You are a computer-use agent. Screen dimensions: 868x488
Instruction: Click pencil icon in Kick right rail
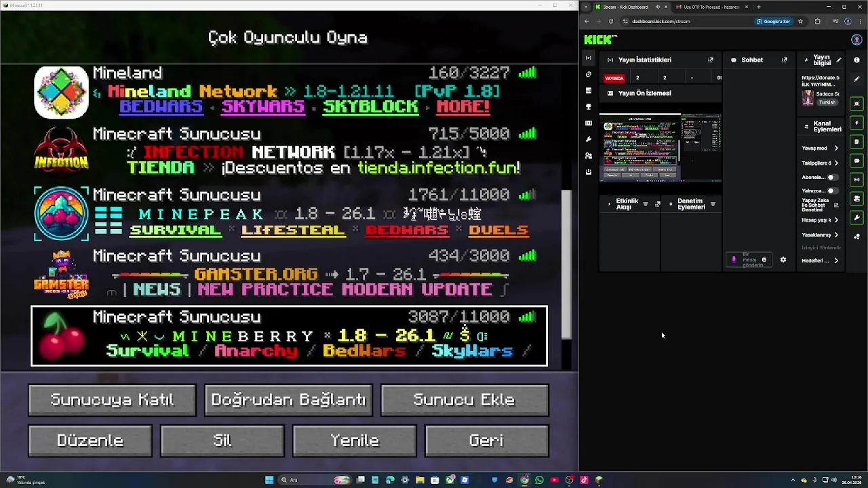pos(857,79)
